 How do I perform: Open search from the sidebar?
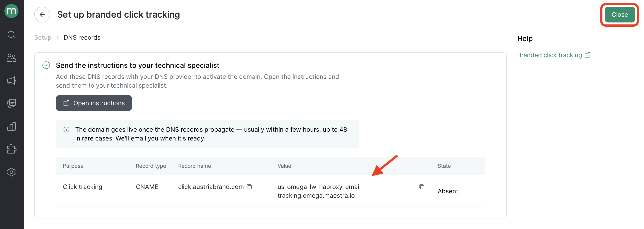click(11, 35)
